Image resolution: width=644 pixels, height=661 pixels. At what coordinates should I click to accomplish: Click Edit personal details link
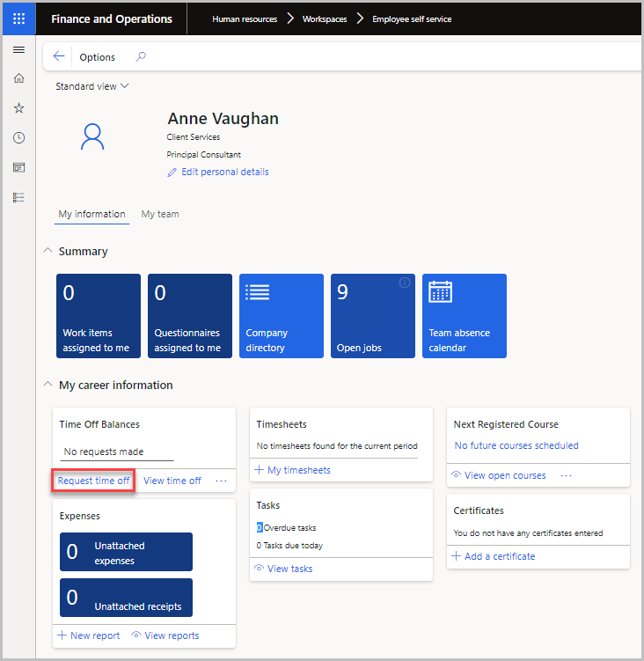point(225,172)
